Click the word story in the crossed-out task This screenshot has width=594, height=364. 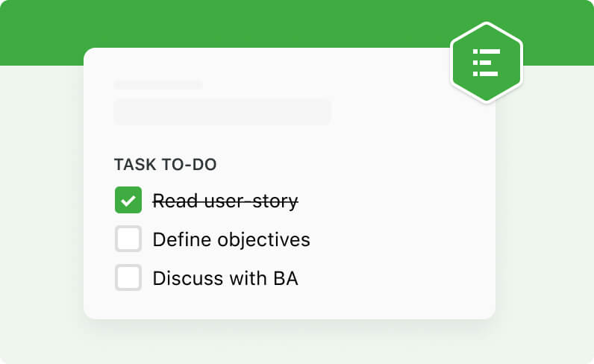(275, 201)
